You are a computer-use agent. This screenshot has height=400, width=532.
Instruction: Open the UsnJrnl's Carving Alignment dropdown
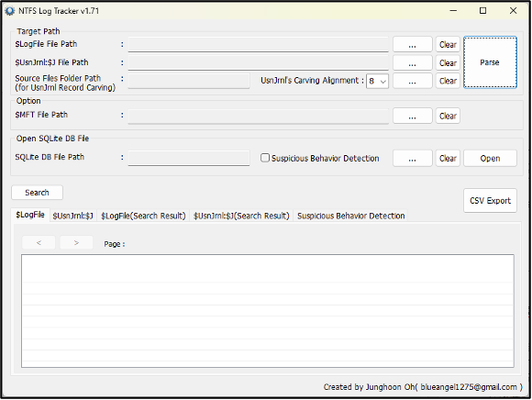(x=377, y=82)
